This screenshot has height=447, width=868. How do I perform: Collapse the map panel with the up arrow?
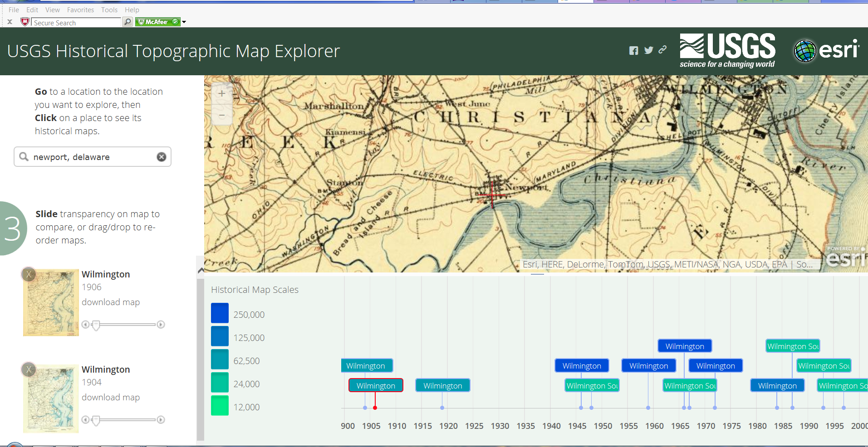[201, 270]
